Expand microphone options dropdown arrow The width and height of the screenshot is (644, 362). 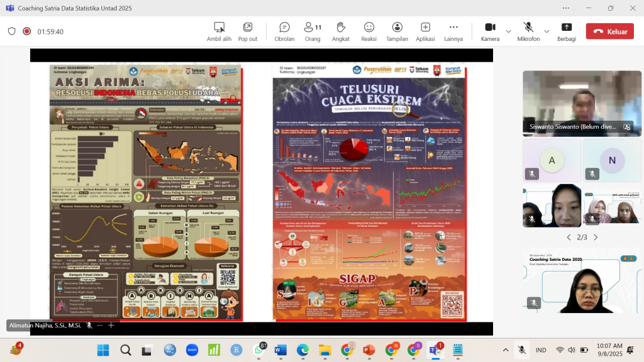point(547,31)
